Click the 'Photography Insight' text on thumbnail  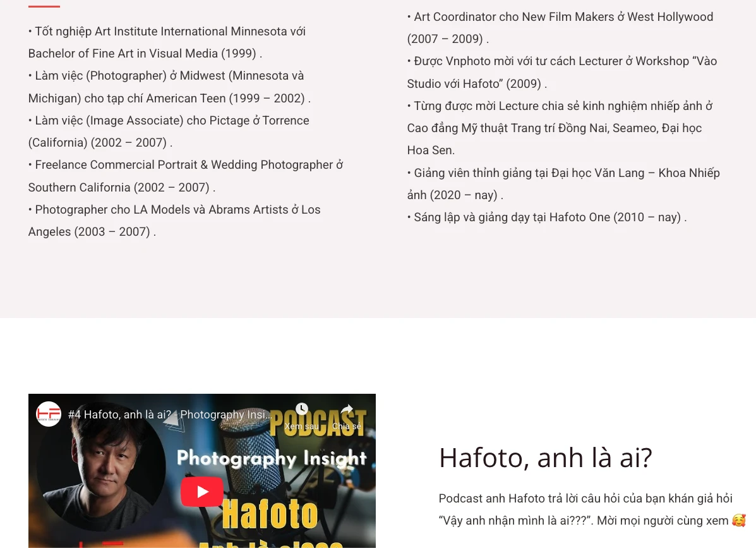tap(272, 458)
